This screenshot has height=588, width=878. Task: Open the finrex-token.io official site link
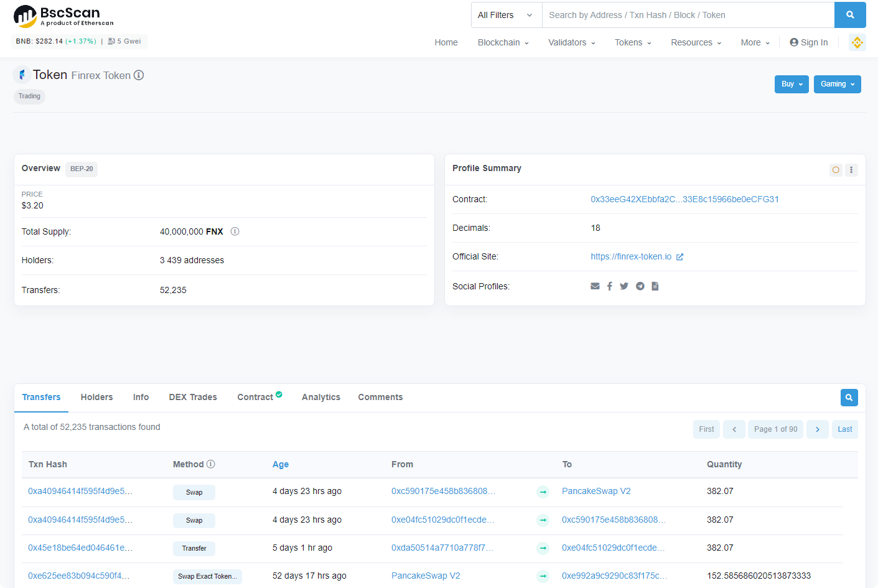pos(631,257)
